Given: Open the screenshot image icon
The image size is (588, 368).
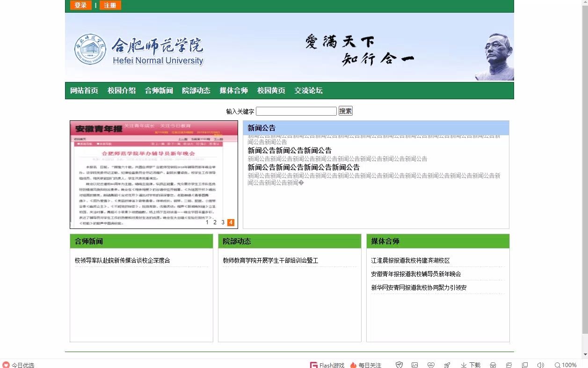Looking at the screenshot, I should tap(415, 365).
